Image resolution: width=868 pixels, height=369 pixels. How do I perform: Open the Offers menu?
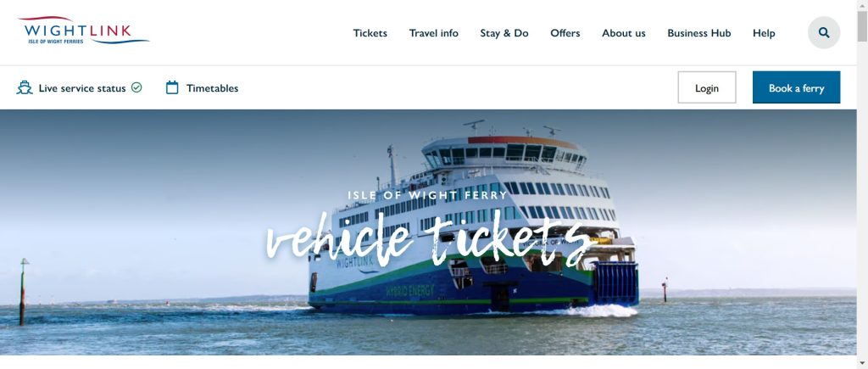565,33
